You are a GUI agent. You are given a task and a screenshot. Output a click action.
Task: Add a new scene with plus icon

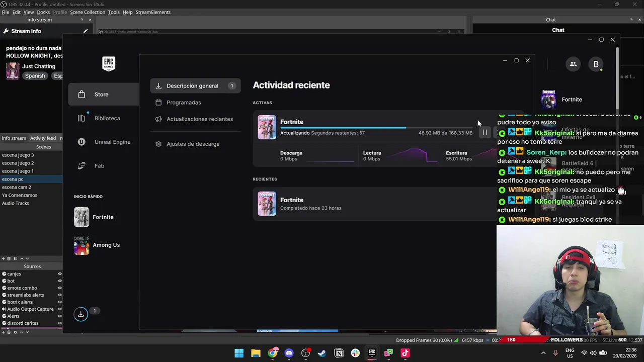click(3, 258)
